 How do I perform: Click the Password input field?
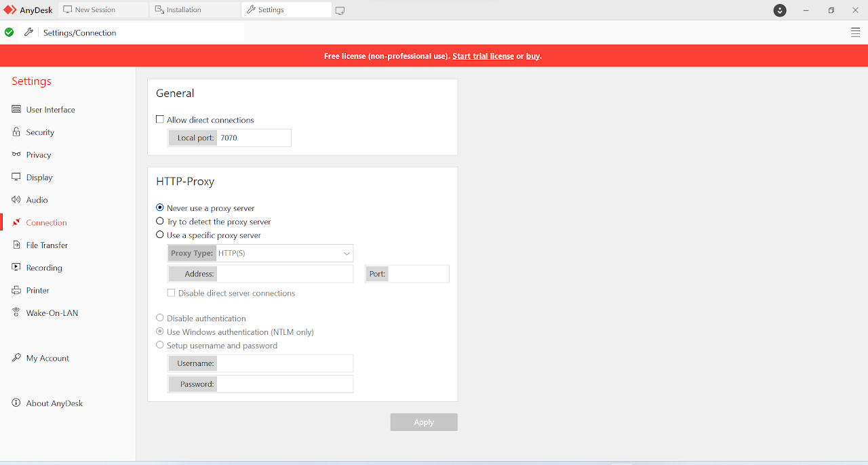coord(285,384)
